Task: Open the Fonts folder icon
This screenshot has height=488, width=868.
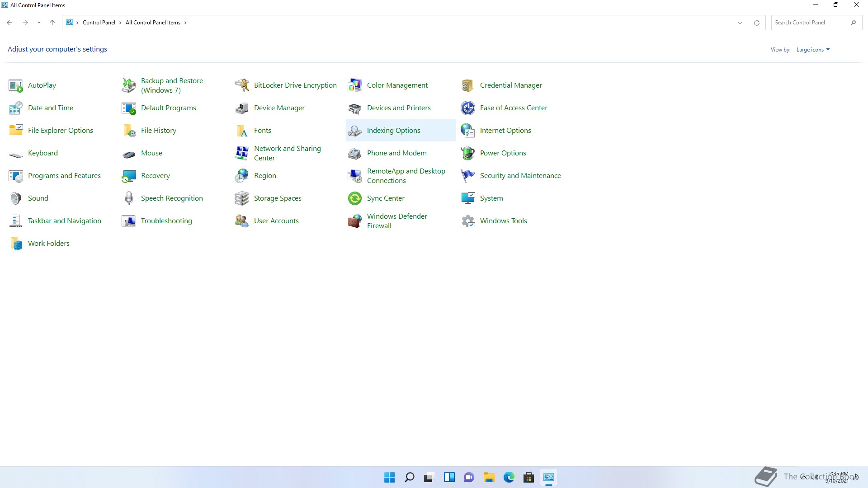Action: (242, 131)
